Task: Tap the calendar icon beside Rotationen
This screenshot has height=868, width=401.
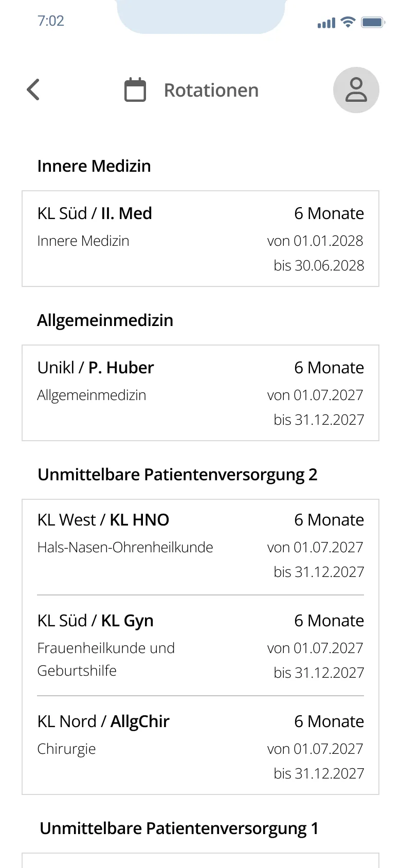Action: tap(135, 90)
